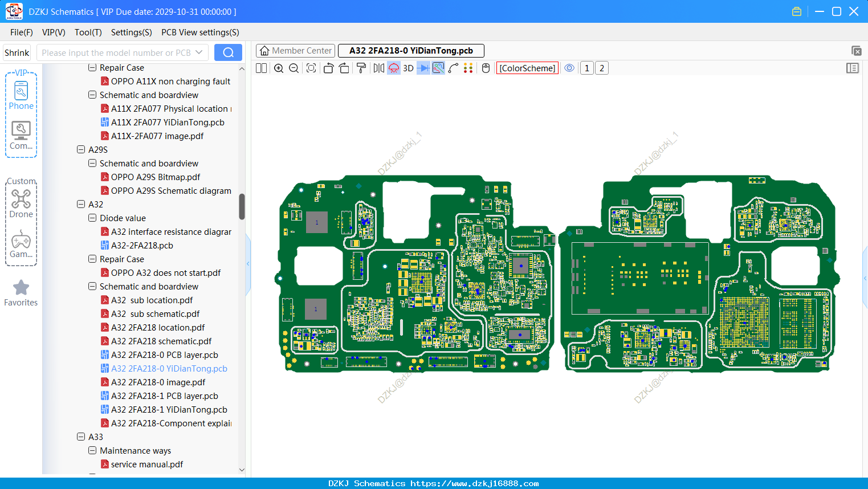Collapse the A33 tree node
This screenshot has height=489, width=868.
point(81,437)
